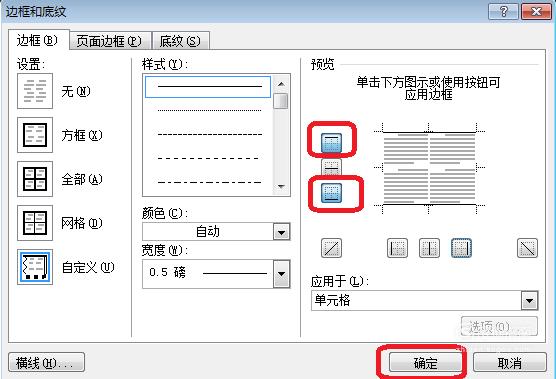This screenshot has height=379, width=556.
Task: Toggle the left border button
Action: pos(397,248)
